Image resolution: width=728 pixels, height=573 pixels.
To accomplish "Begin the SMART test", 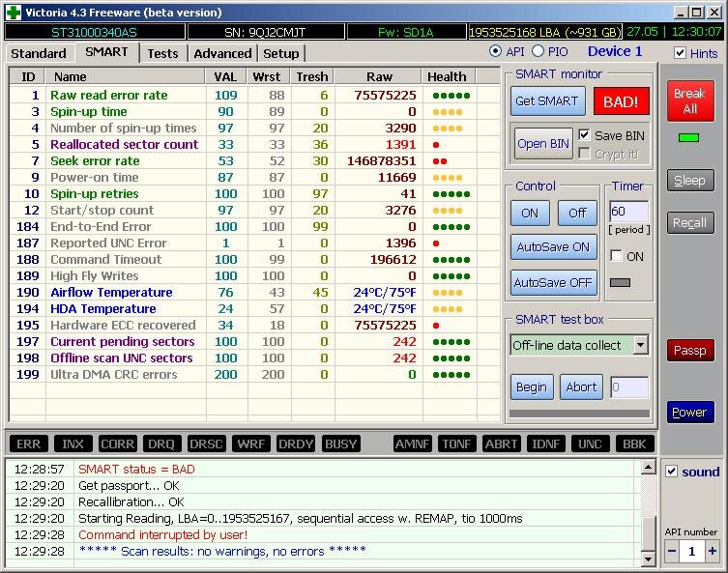I will coord(532,387).
